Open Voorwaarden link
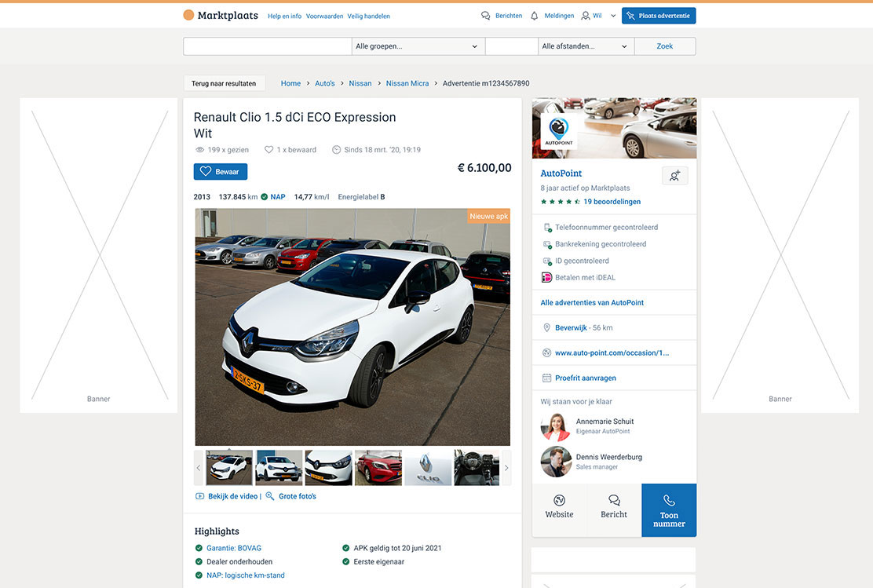The image size is (873, 588). pos(324,16)
